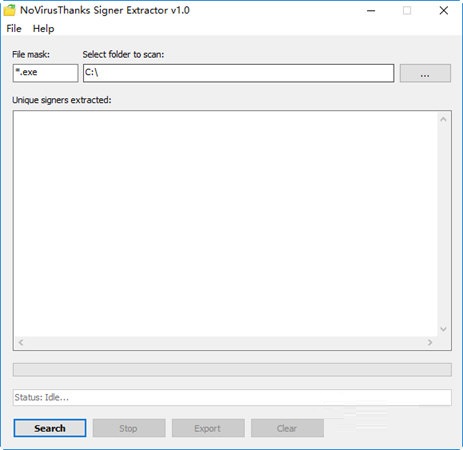This screenshot has width=463, height=450.
Task: Click the File mask input field
Action: click(45, 73)
